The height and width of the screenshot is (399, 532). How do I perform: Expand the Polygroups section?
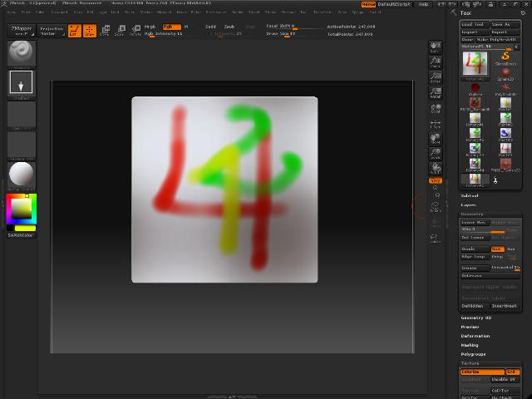473,354
